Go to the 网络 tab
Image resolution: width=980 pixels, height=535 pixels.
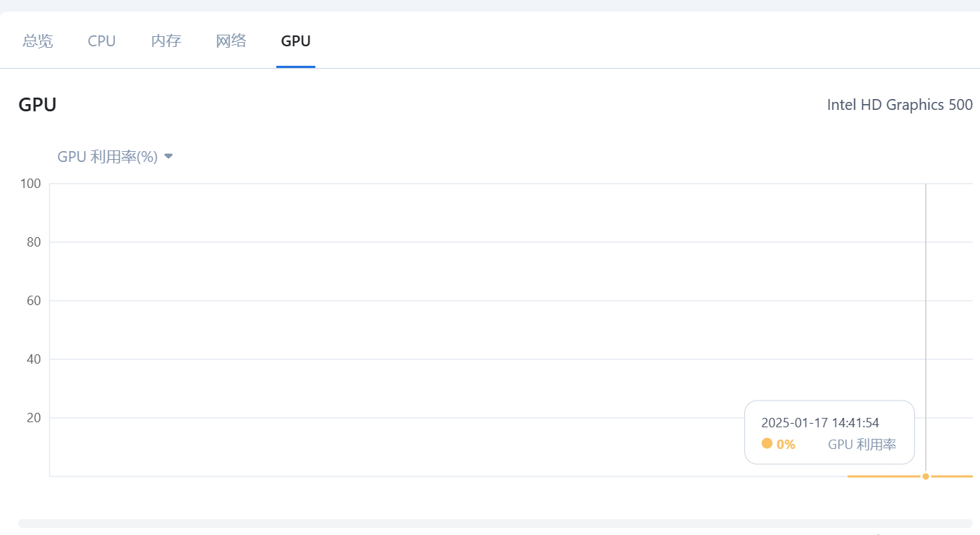click(231, 41)
